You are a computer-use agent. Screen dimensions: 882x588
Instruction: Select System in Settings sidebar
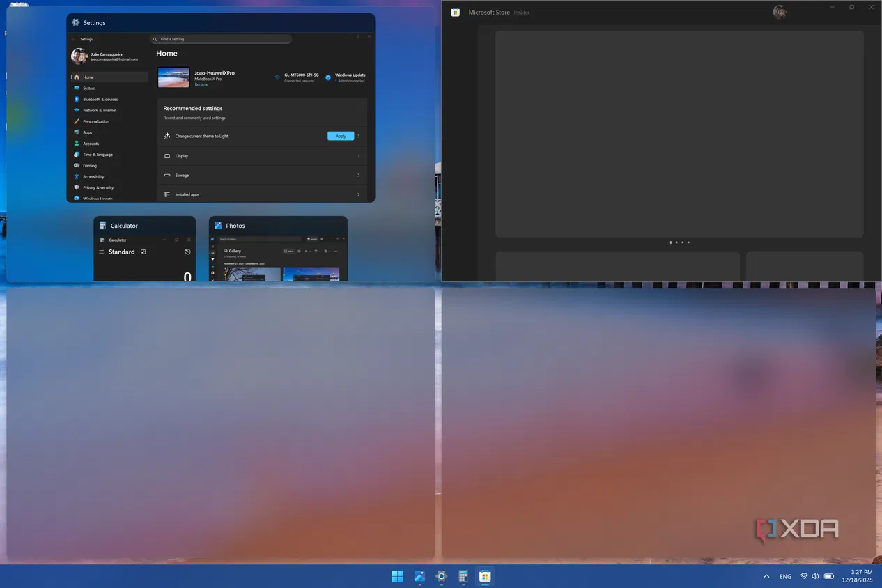(x=109, y=88)
